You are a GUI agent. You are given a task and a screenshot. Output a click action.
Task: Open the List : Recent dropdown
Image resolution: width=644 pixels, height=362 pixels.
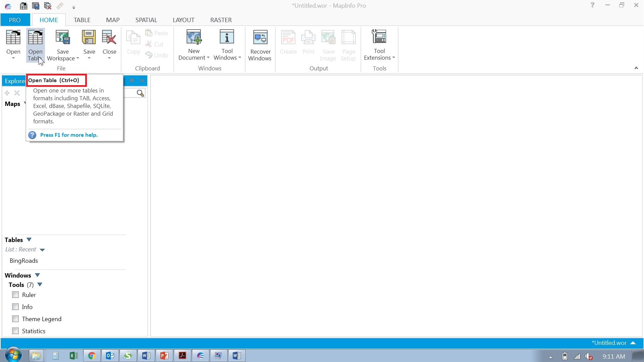coord(42,249)
